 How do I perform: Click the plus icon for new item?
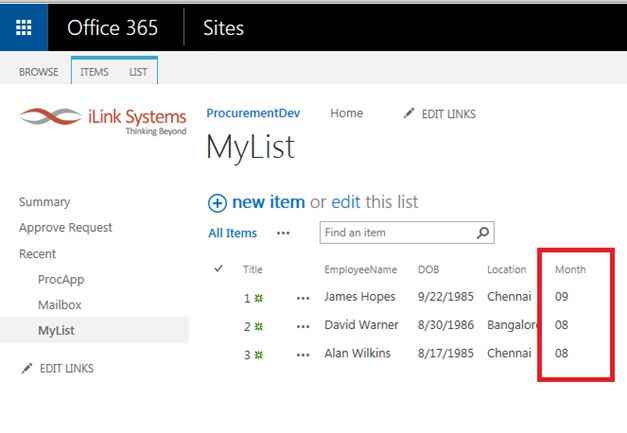tap(217, 203)
